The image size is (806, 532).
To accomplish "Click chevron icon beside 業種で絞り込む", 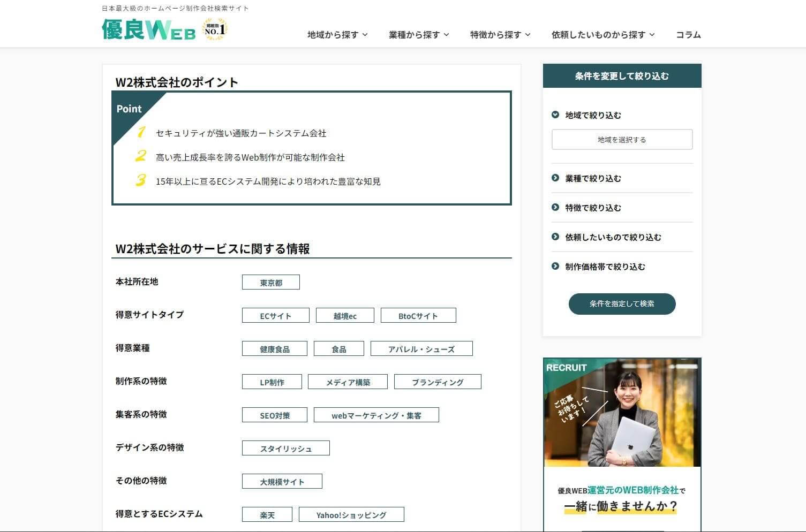I will (x=555, y=178).
